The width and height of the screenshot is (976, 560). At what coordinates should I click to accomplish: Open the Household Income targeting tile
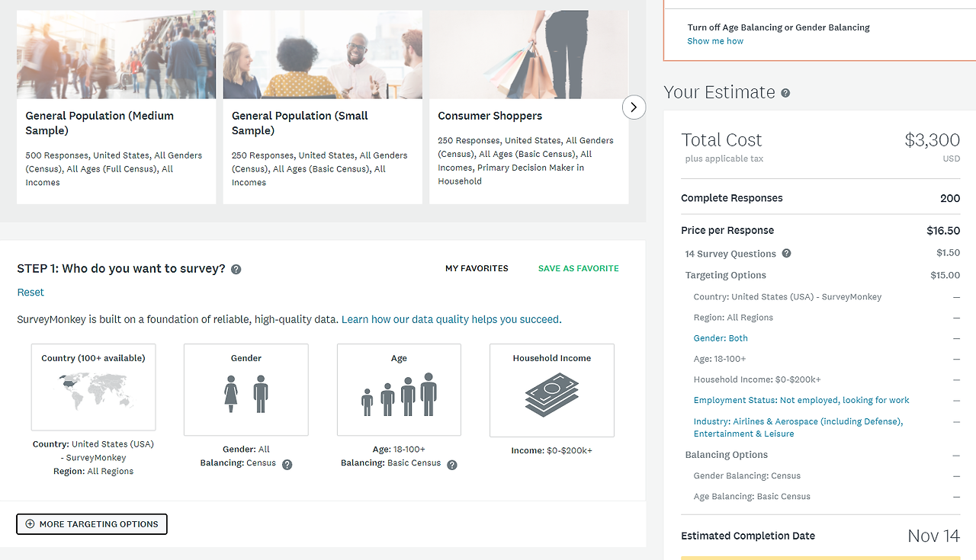click(551, 390)
